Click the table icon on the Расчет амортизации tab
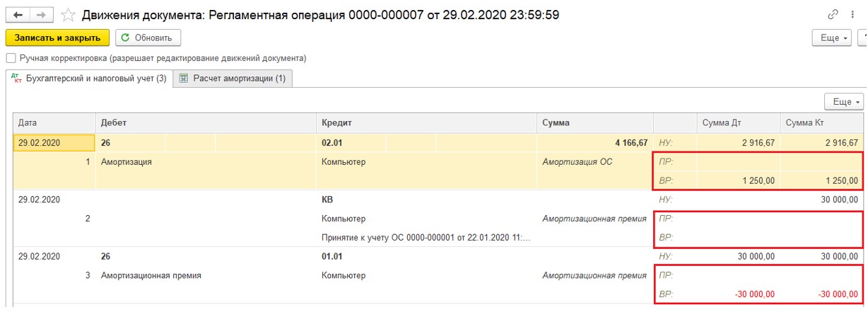The width and height of the screenshot is (868, 312). click(x=184, y=79)
